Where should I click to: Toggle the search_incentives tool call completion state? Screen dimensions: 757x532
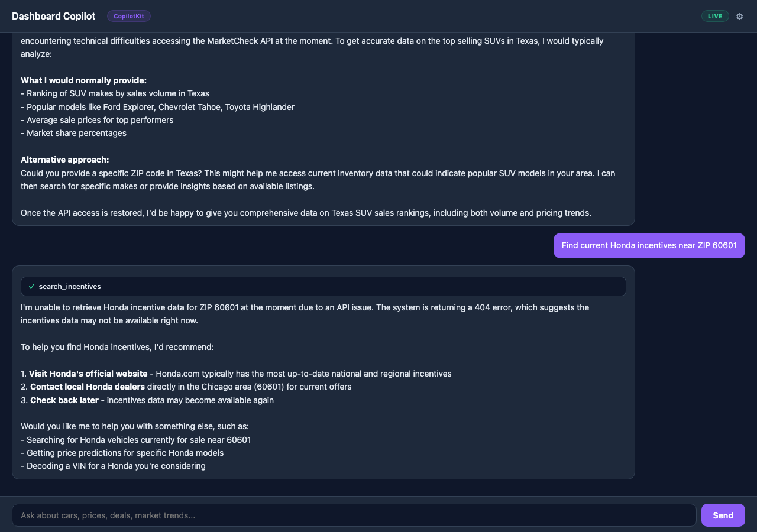[x=31, y=286]
